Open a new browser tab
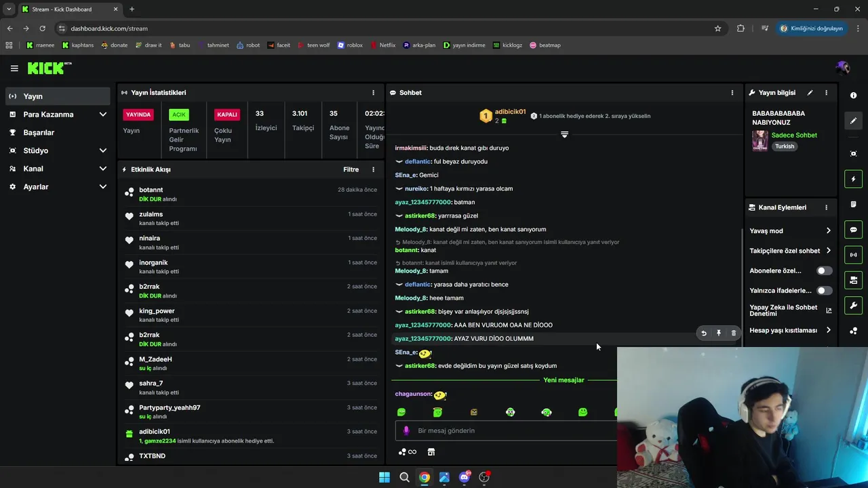The height and width of the screenshot is (488, 868). [132, 9]
